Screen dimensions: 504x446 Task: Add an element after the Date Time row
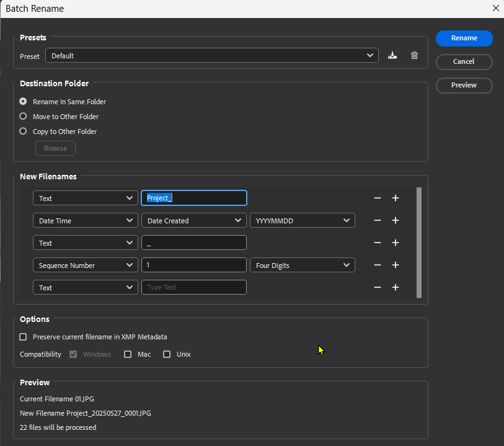point(396,220)
